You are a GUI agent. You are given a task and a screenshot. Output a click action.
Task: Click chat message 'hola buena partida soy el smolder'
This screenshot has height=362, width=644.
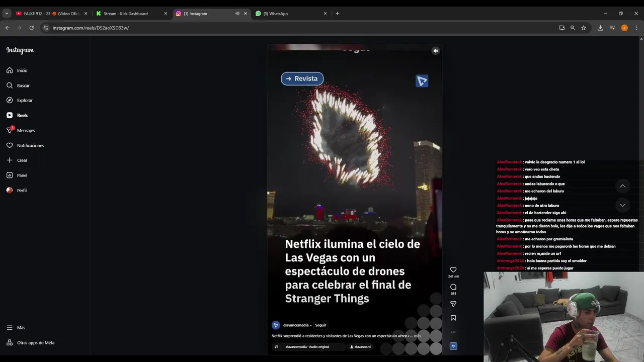556,261
